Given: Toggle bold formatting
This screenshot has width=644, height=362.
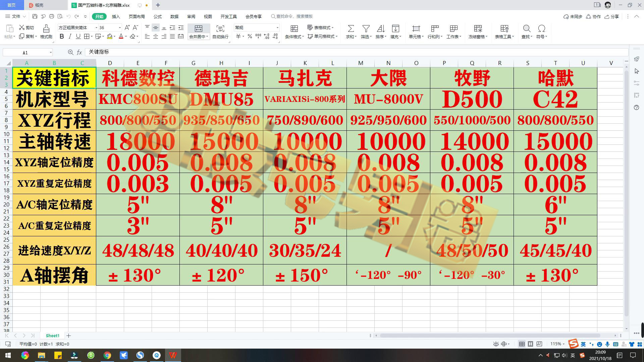Looking at the screenshot, I should (x=62, y=37).
